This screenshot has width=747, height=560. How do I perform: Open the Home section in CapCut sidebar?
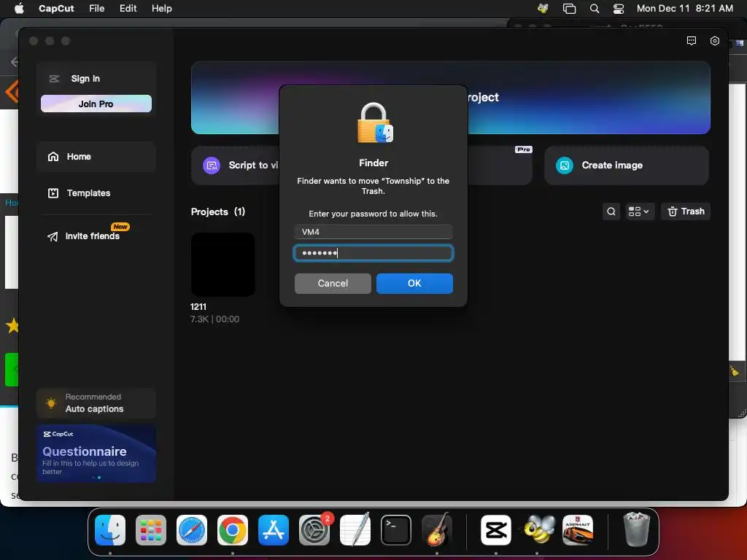pos(96,157)
